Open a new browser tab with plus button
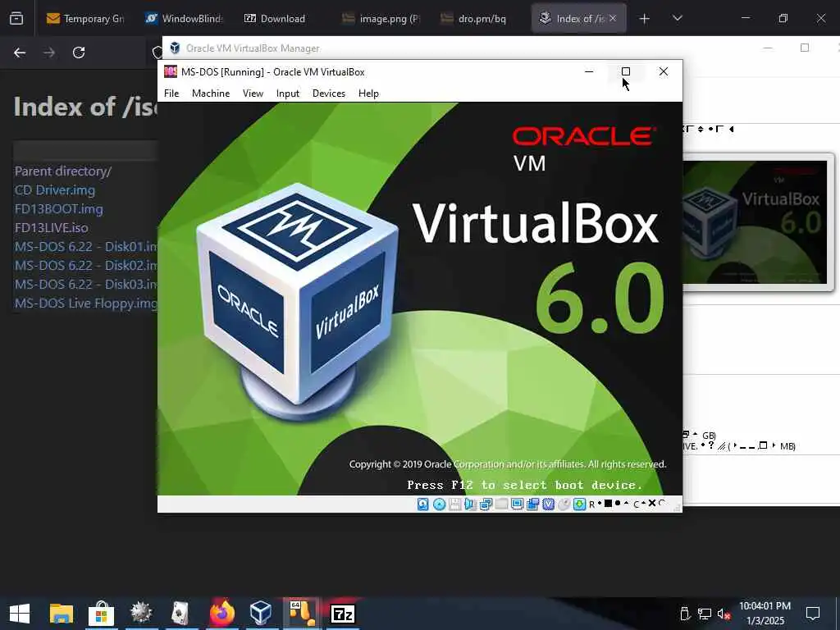 coord(645,19)
